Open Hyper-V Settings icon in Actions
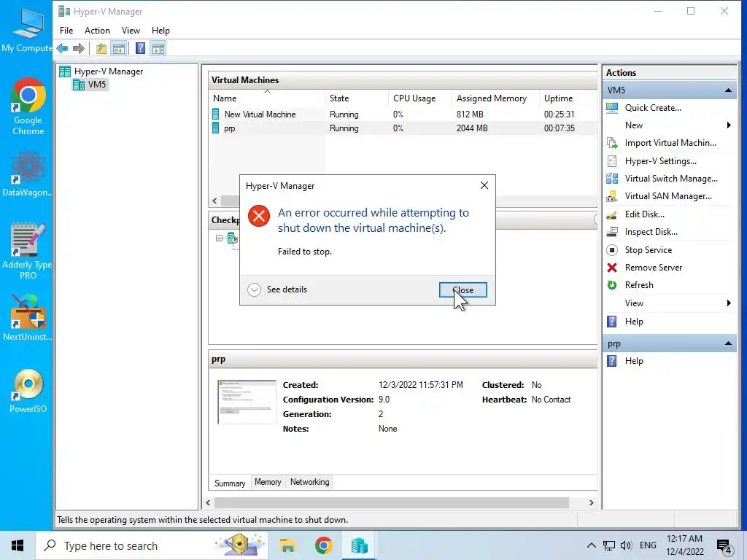 click(x=612, y=161)
